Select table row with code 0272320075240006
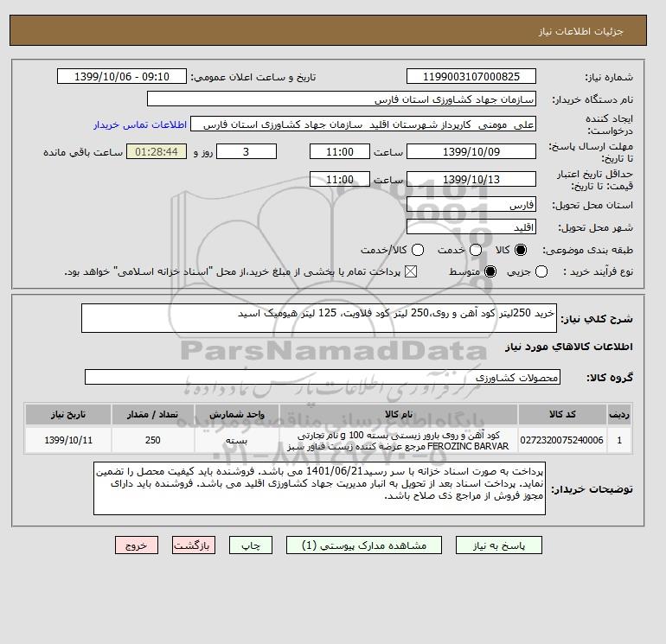Viewport: 666px width, 644px height. [328, 440]
